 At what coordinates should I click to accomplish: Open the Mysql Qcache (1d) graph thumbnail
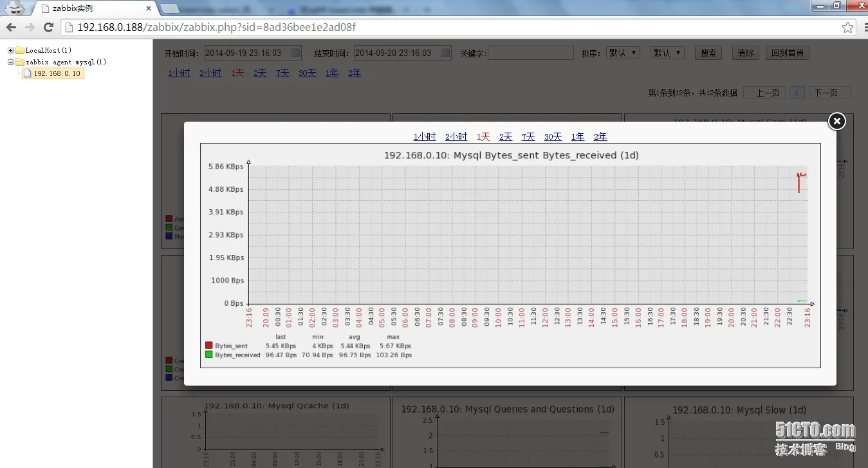(276, 432)
